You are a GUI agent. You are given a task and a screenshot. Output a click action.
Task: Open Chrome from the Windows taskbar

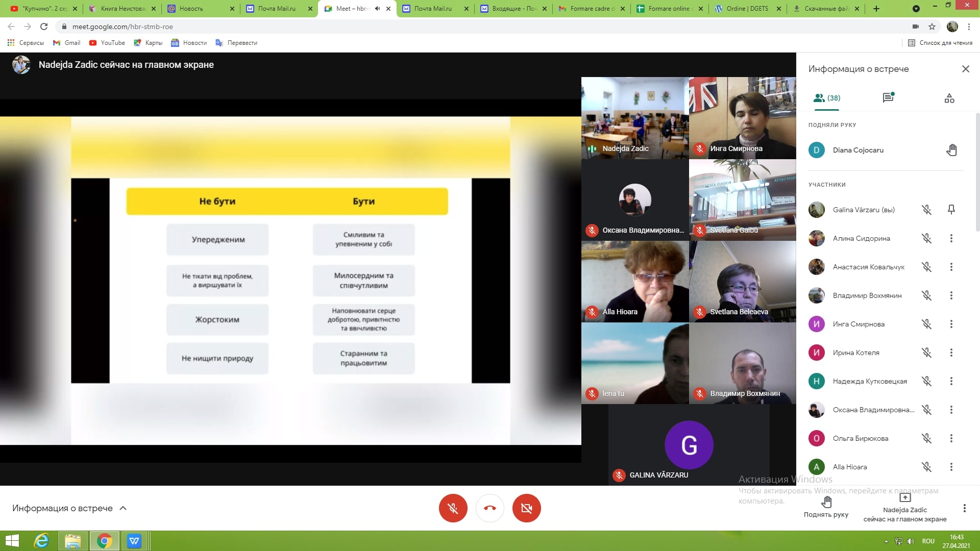[x=104, y=541]
